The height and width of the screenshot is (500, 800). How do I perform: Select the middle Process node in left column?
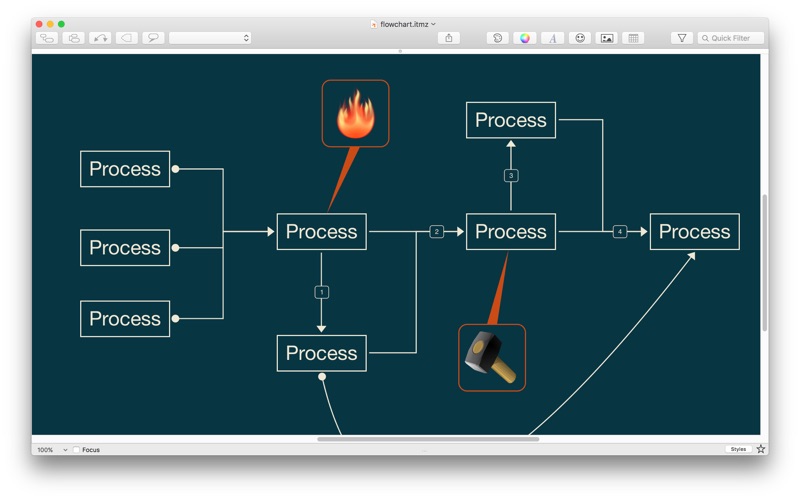(x=125, y=247)
